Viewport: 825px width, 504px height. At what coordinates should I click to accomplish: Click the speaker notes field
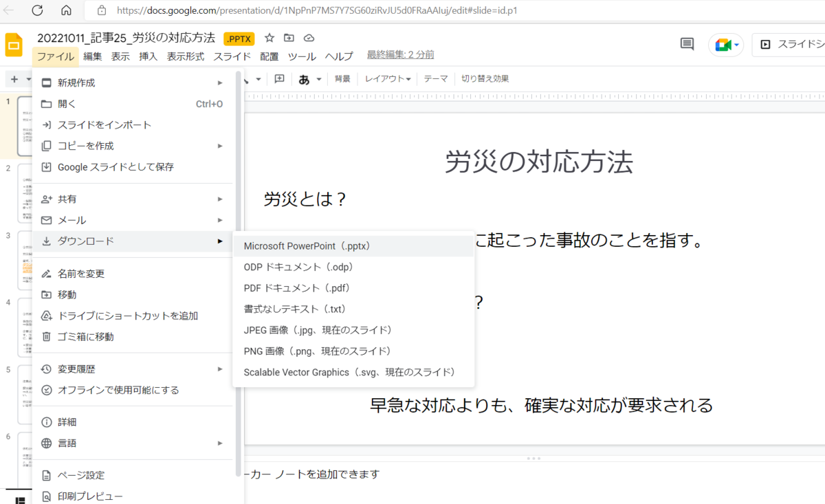534,474
